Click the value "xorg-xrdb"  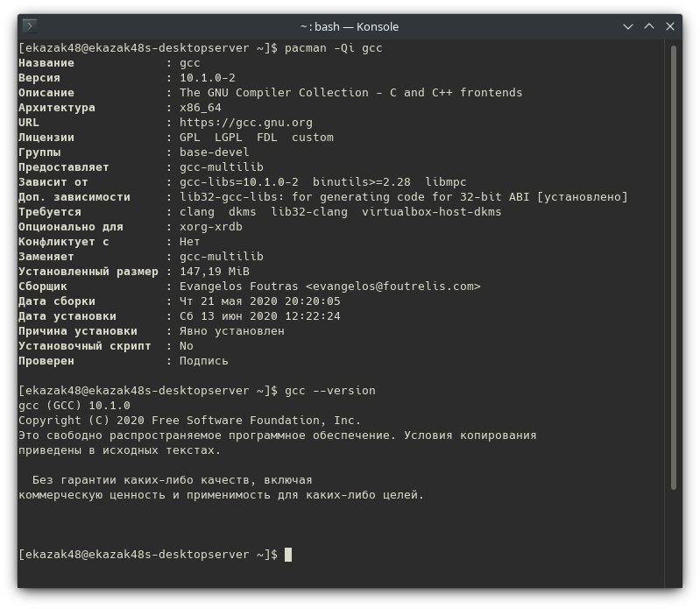coord(211,227)
